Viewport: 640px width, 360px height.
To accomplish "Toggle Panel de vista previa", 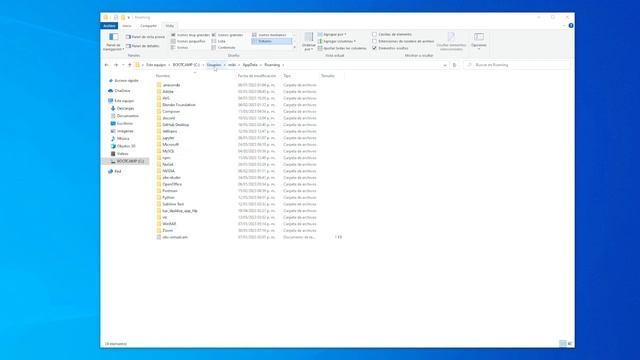I will pos(145,37).
